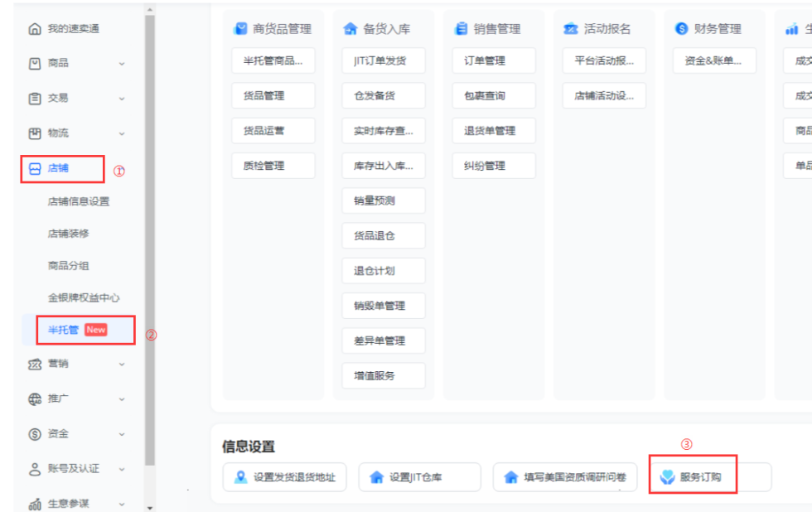Click the sidebar scrollbar up arrow
The width and height of the screenshot is (812, 512).
coord(150,9)
